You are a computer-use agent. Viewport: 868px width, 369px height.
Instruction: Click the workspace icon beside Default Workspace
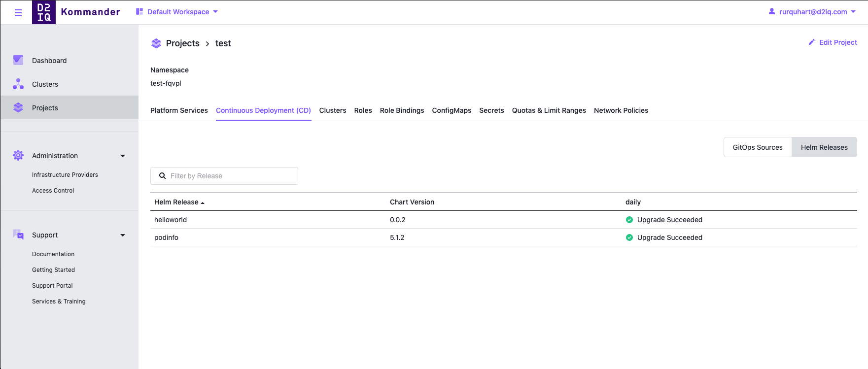139,11
